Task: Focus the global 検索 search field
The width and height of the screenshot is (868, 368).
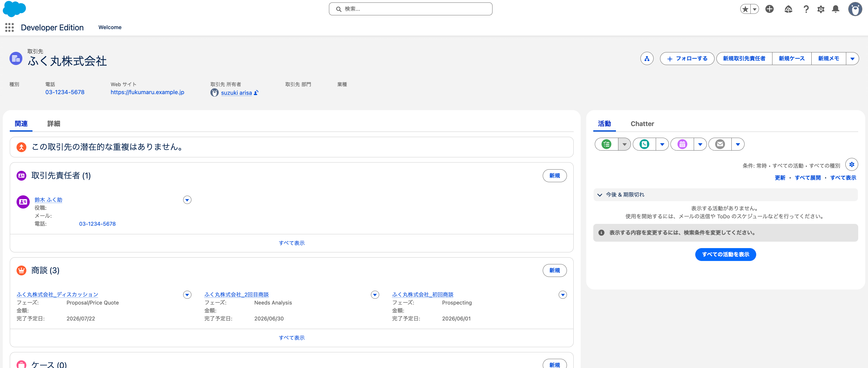Action: (410, 9)
